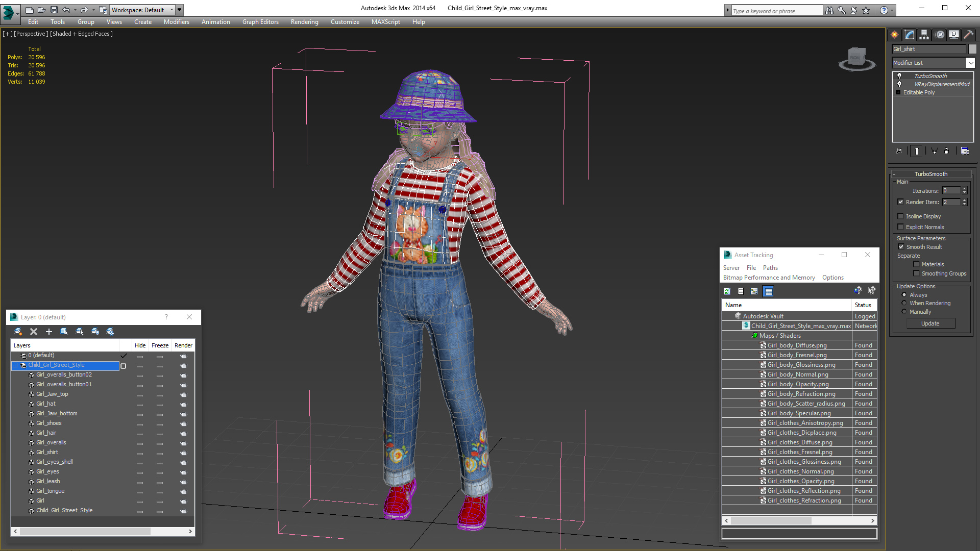Click the table view icon in Asset Tracking

pyautogui.click(x=769, y=291)
